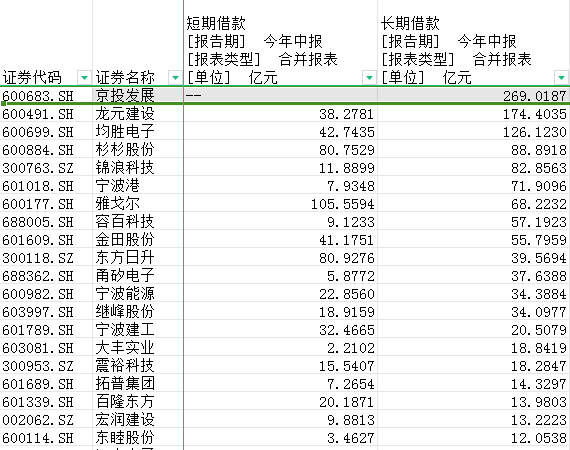Open the 证券代码 column filter dropdown
Viewport: 570px width, 450px height.
tap(84, 77)
